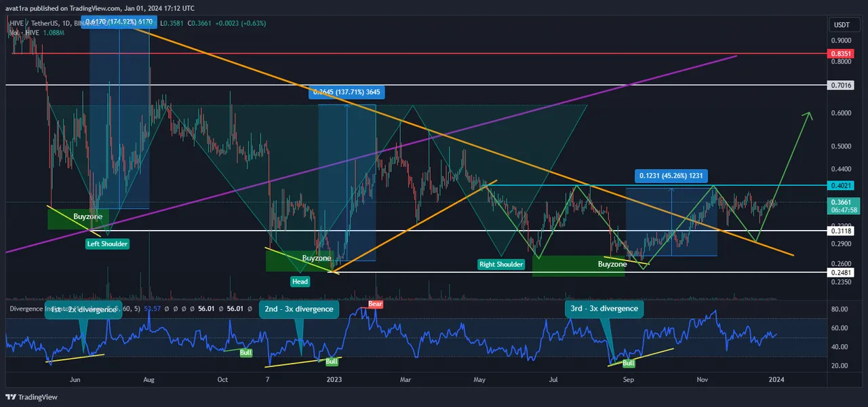
Task: Click the May date on time axis
Action: 481,380
